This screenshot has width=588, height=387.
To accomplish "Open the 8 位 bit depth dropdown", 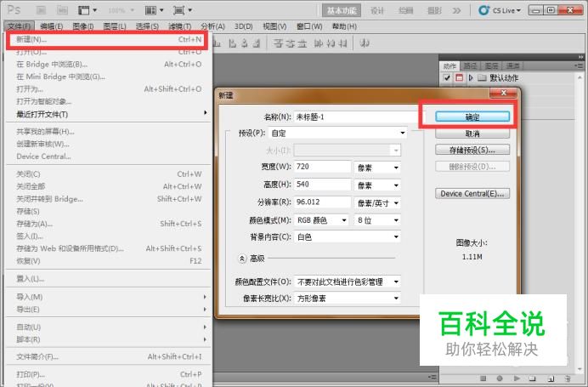I will tap(377, 220).
